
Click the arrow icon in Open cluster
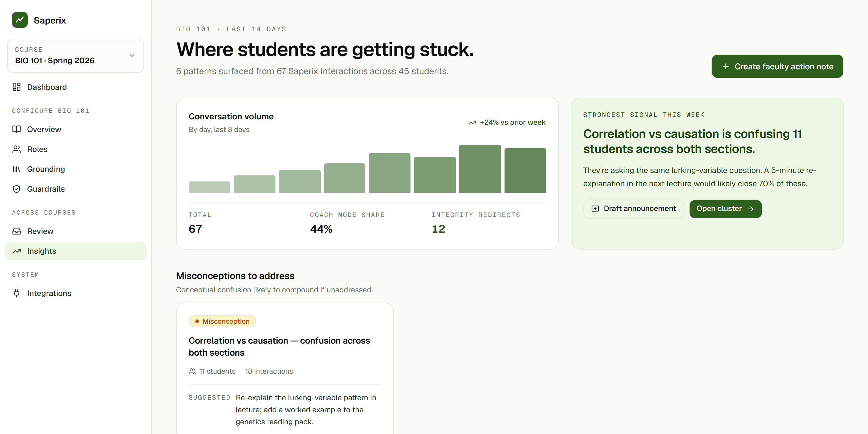coord(751,209)
